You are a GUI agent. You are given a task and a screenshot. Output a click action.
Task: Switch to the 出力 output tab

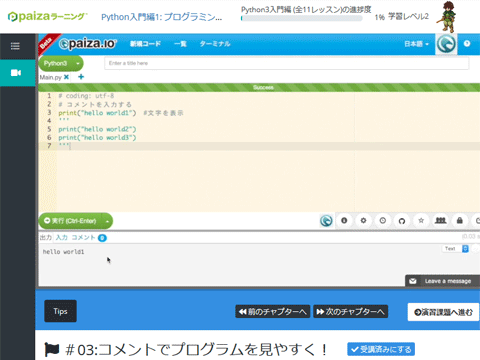click(x=46, y=237)
